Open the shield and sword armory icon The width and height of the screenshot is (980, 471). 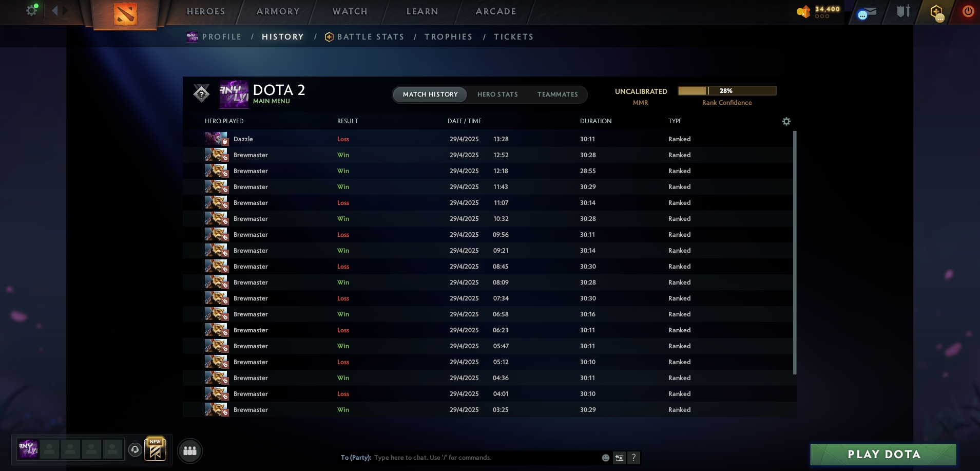coord(904,11)
